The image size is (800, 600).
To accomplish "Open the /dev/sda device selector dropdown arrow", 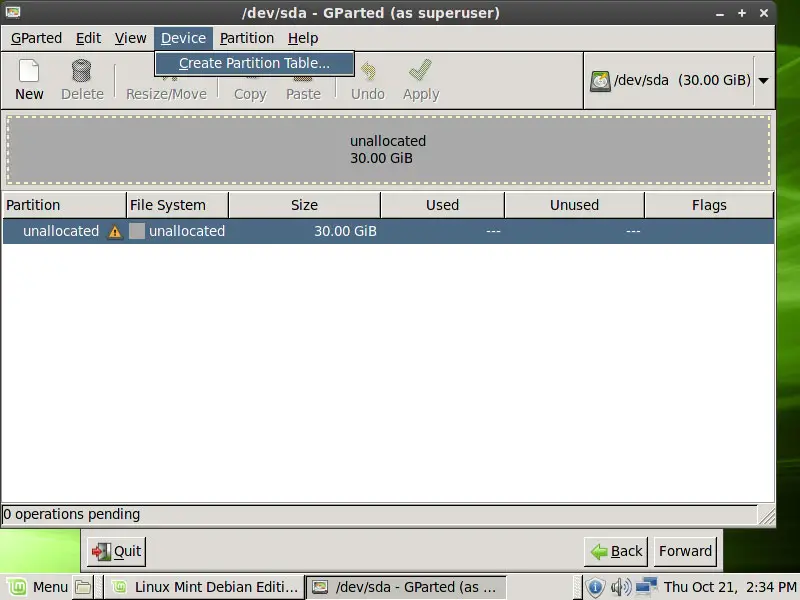I will [x=763, y=81].
